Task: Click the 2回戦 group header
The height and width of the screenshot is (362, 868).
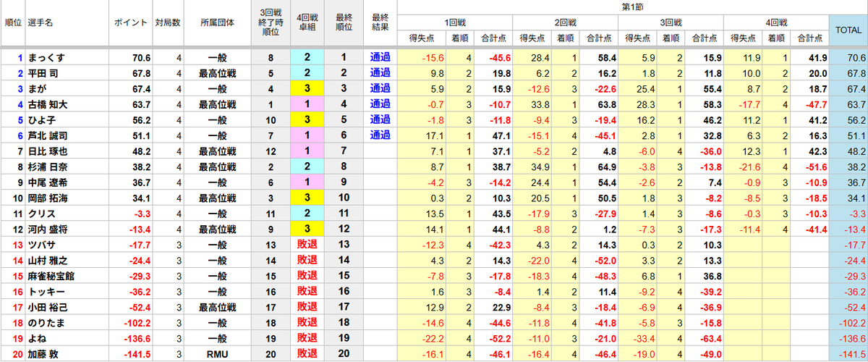Action: coord(566,22)
